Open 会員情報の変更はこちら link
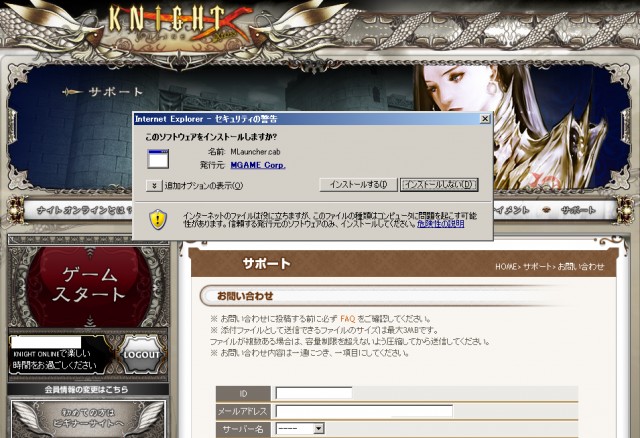 (86, 389)
